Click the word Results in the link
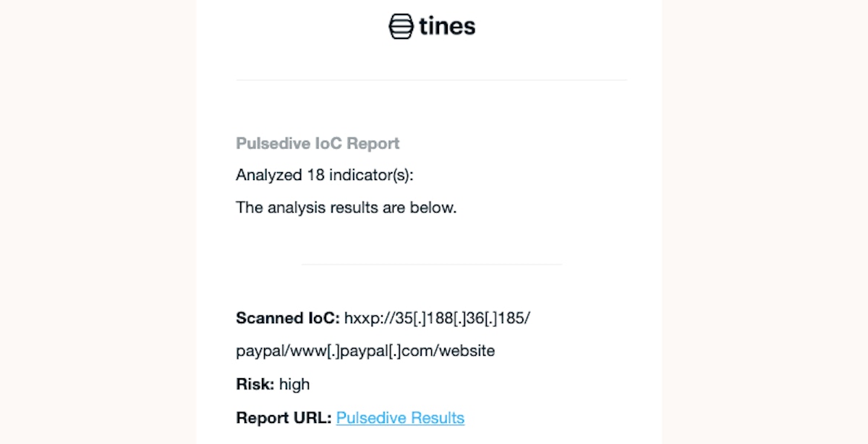The width and height of the screenshot is (868, 444). [438, 418]
